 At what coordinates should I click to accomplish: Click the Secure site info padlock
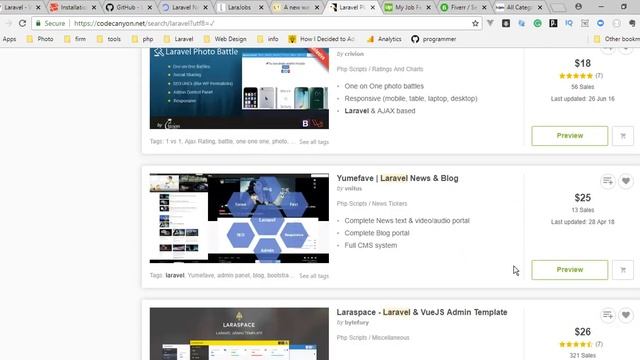[x=38, y=23]
